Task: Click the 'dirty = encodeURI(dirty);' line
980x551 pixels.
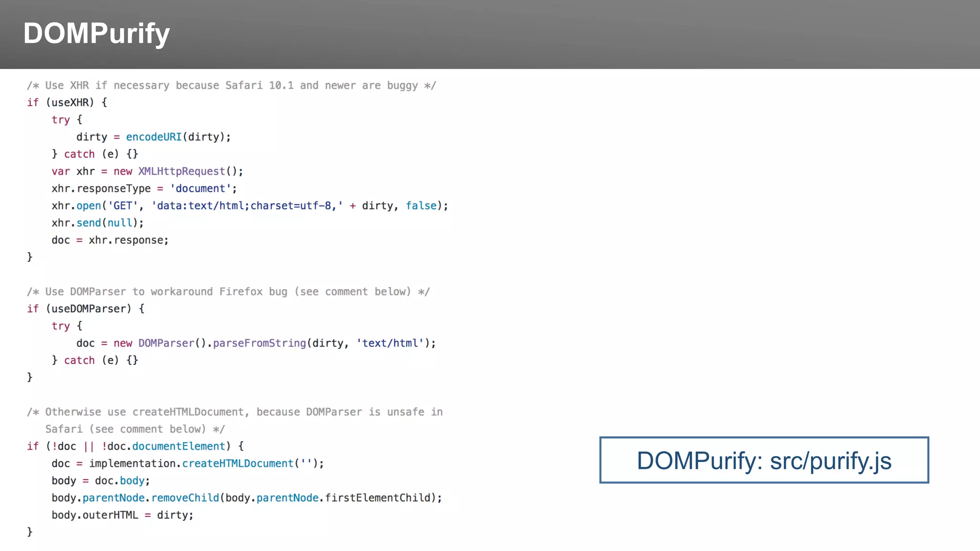Action: click(154, 137)
